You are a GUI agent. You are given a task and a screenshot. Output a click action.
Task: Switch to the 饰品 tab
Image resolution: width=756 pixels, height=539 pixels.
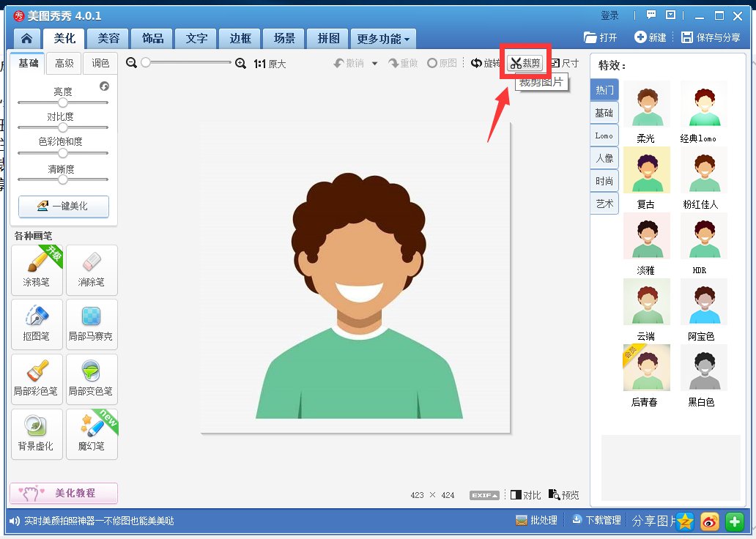(153, 39)
